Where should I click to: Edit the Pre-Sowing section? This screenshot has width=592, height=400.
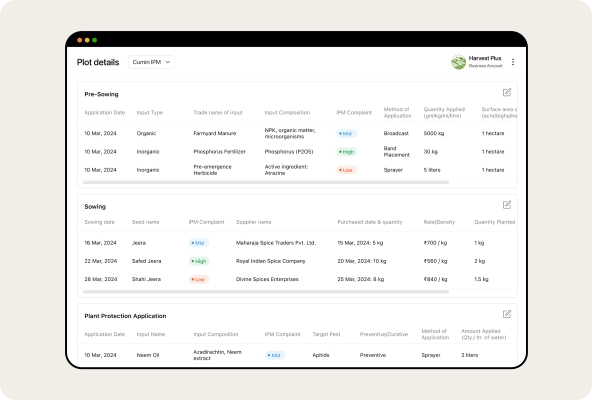click(507, 92)
